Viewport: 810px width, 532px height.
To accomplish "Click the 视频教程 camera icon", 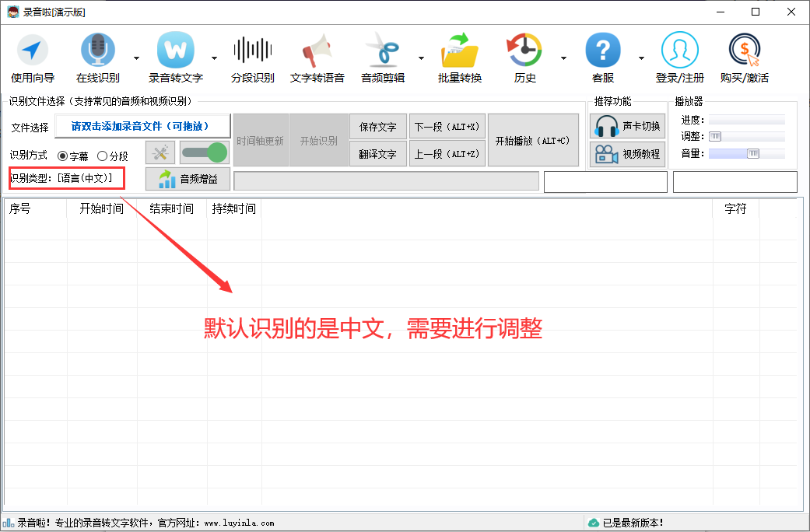I will [x=606, y=154].
